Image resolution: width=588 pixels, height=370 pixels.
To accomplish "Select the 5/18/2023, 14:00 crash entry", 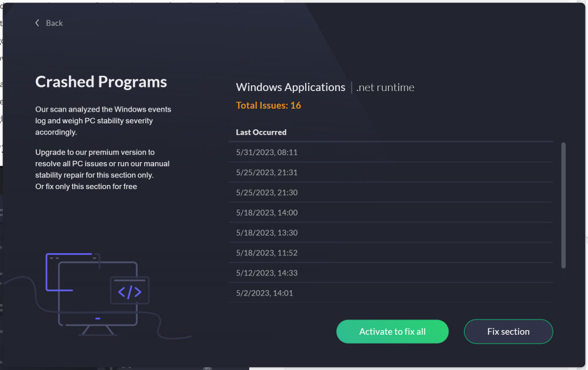I will [390, 213].
